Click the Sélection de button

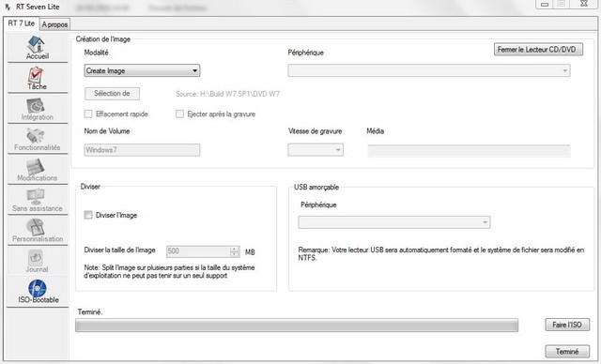coord(112,94)
